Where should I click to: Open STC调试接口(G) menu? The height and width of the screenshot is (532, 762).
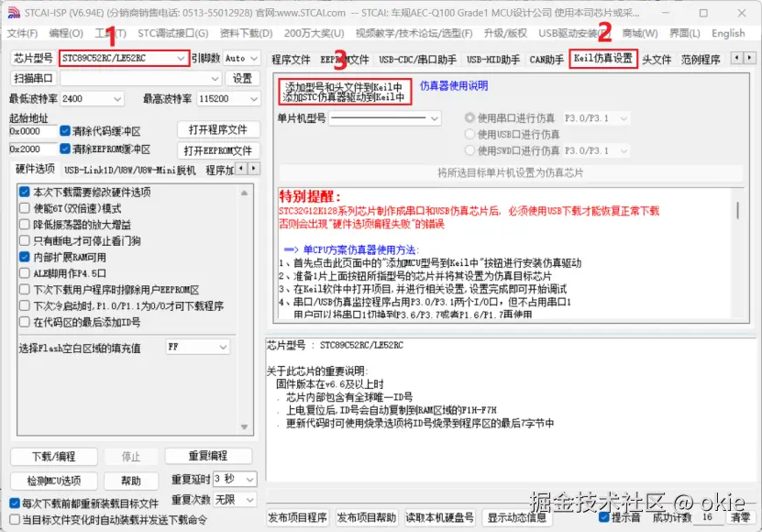172,33
